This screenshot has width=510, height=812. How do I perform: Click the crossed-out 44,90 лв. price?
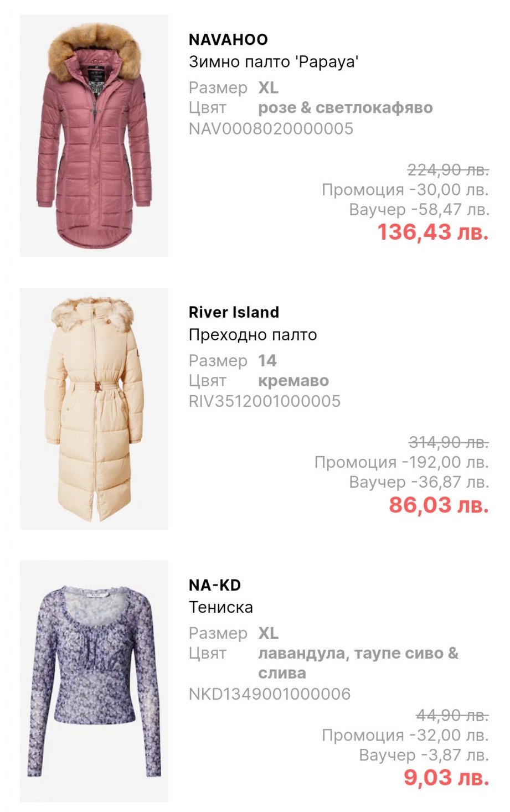tap(452, 716)
